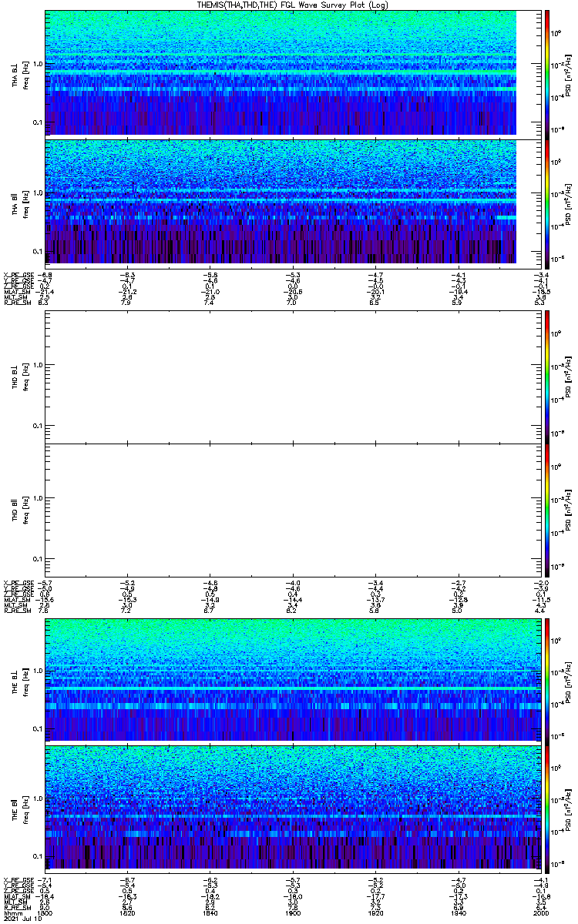Click the R_RE_SM row label under THD panels
The image size is (578, 924).
pyautogui.click(x=16, y=611)
